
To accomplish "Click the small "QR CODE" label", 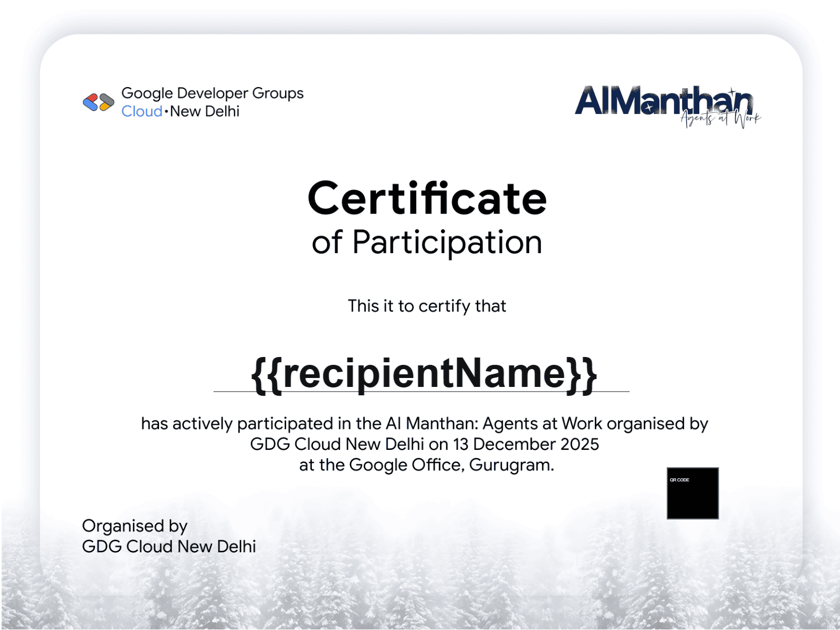I will (x=679, y=480).
